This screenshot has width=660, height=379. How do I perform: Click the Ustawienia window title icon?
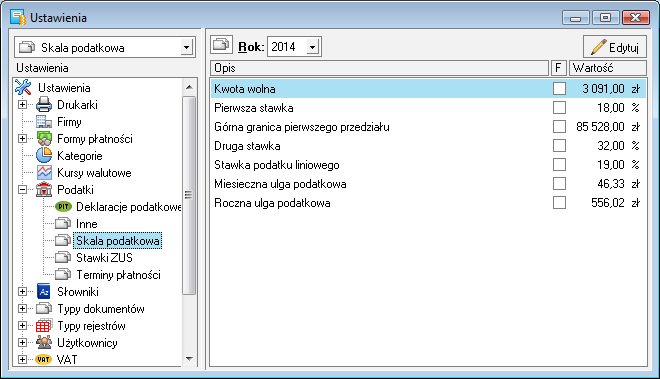click(18, 18)
